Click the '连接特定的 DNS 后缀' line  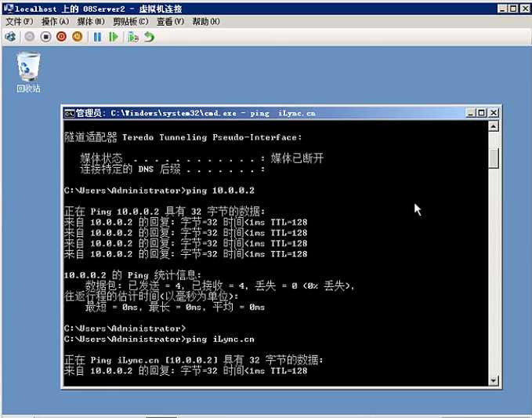pyautogui.click(x=172, y=169)
